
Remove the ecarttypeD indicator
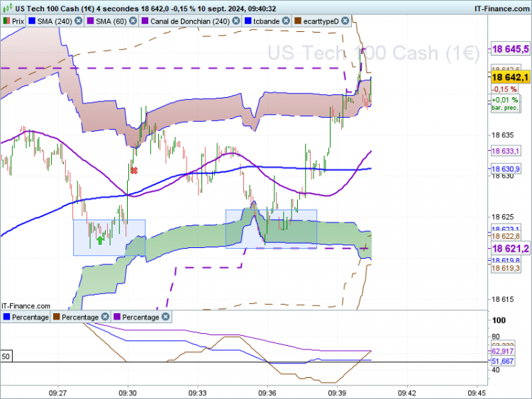pyautogui.click(x=345, y=21)
